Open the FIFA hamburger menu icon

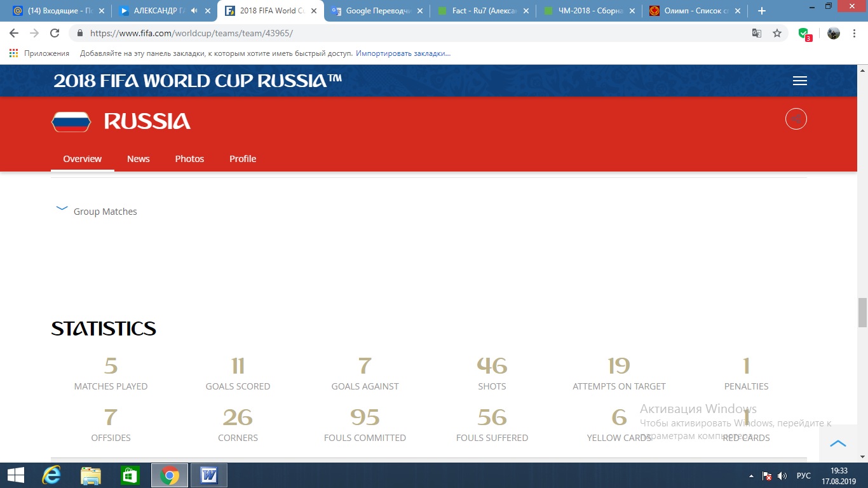pyautogui.click(x=800, y=81)
